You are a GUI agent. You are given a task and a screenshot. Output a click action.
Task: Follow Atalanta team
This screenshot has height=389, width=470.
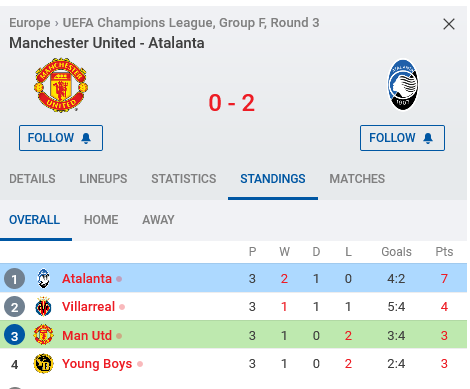(x=402, y=138)
